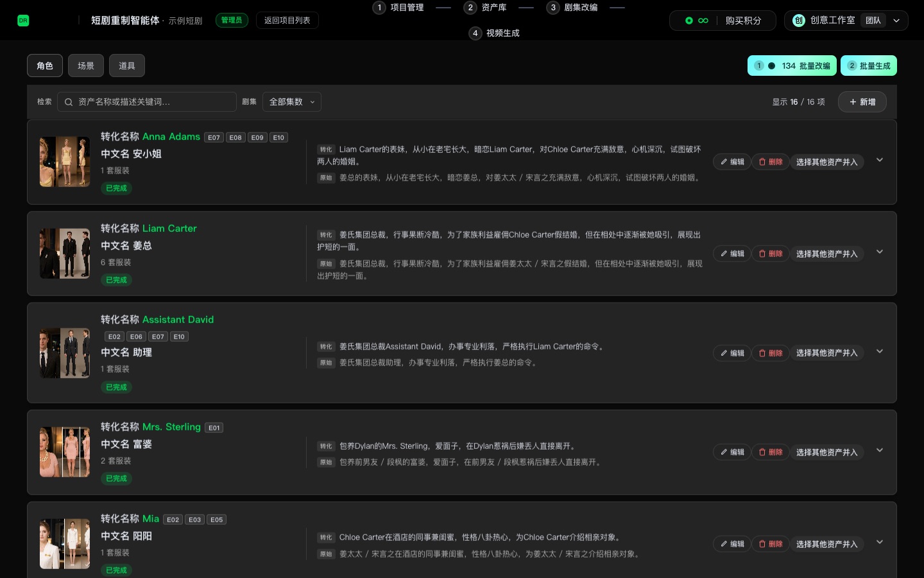Delete the Mia character

click(x=771, y=544)
